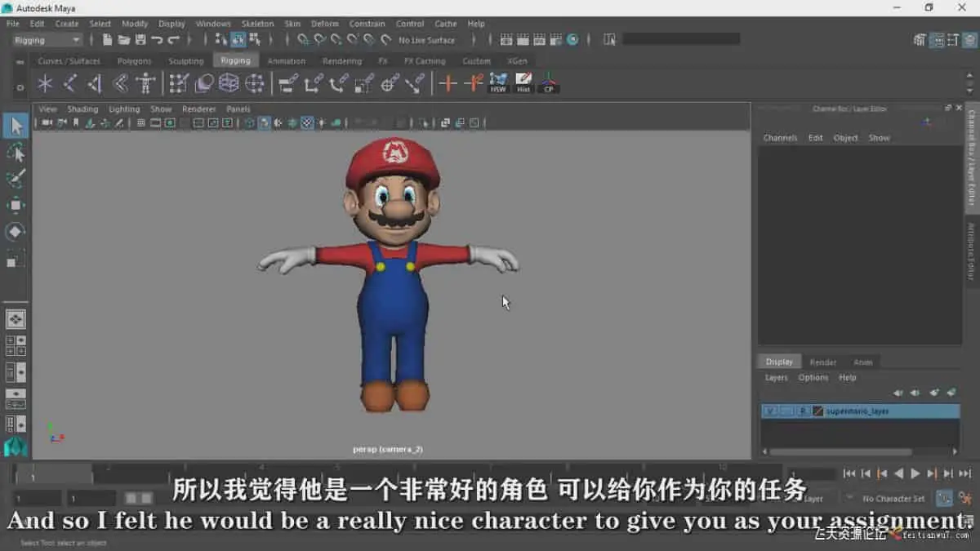Image resolution: width=980 pixels, height=551 pixels.
Task: Step to the next key
Action: point(932,473)
